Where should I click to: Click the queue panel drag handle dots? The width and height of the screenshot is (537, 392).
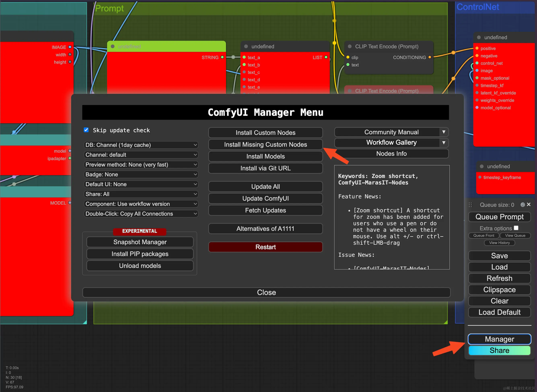(x=470, y=205)
